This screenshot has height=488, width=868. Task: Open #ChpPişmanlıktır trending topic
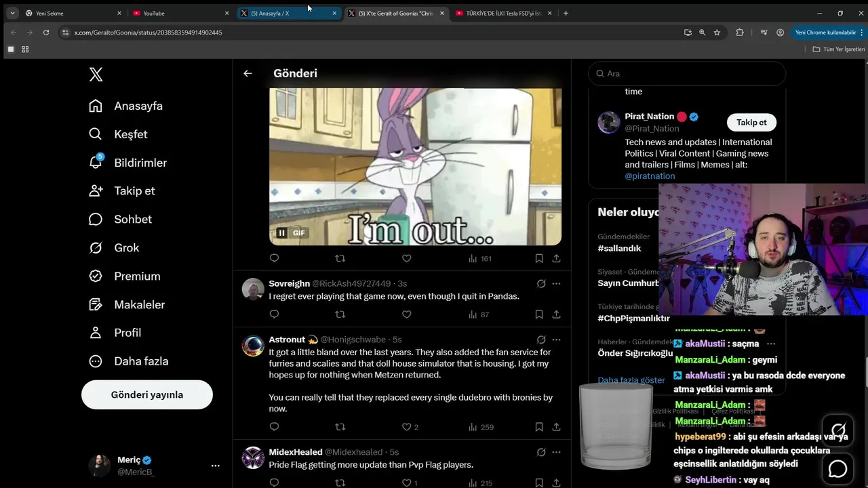click(x=633, y=318)
